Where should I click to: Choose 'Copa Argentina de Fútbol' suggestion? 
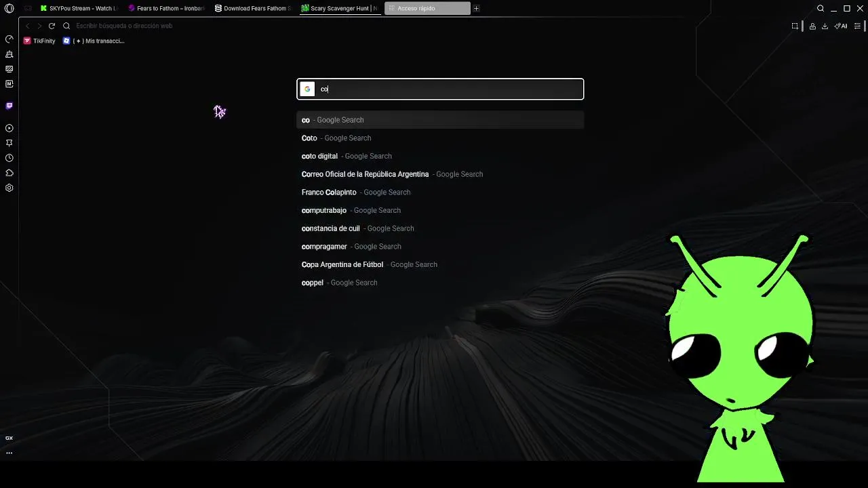(440, 264)
